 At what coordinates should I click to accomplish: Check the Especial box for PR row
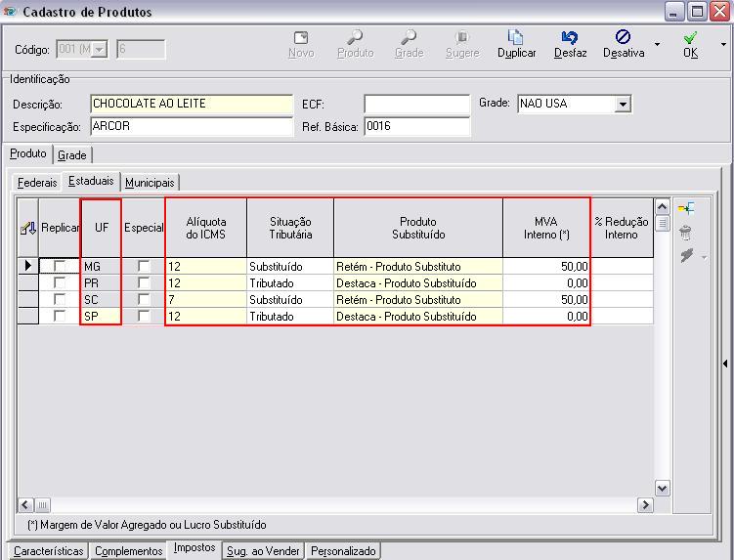tap(145, 282)
